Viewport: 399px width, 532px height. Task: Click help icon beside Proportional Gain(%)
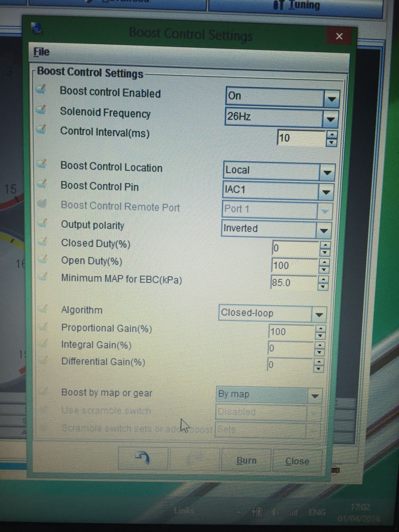coord(43,326)
